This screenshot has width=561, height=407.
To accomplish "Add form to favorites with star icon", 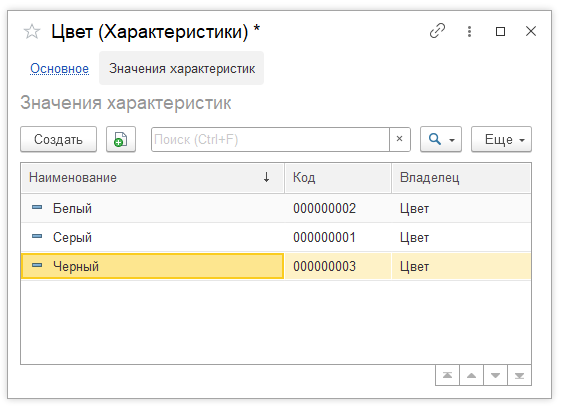I will click(x=32, y=31).
